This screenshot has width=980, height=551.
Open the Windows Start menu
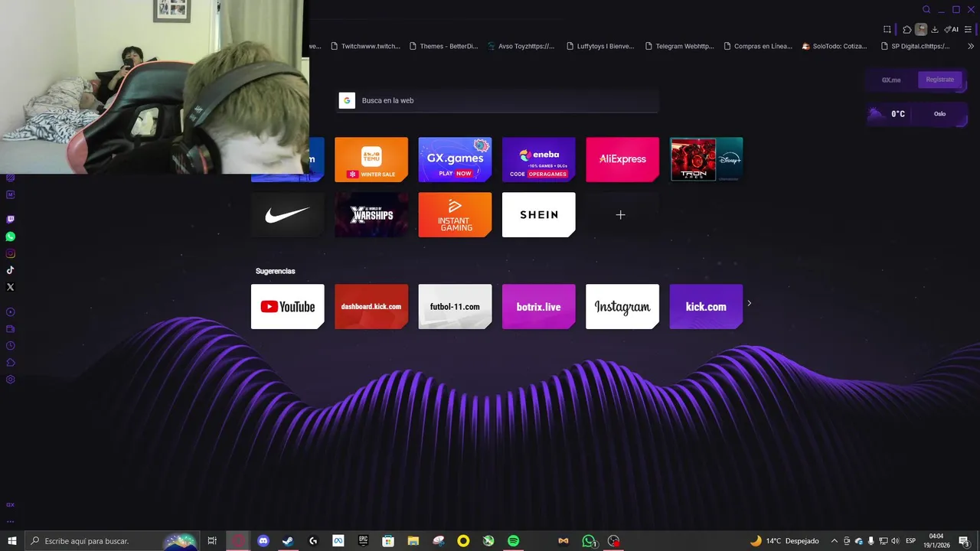coord(11,541)
